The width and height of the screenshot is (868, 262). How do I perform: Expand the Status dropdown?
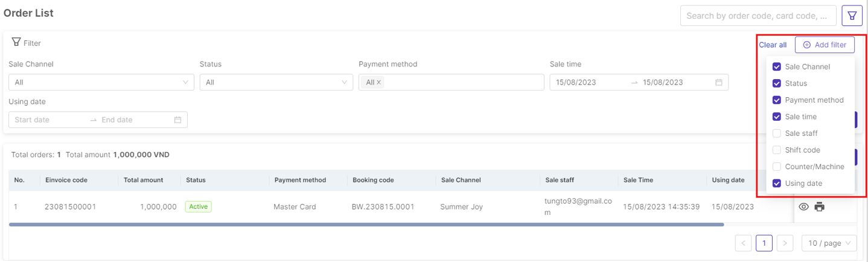pos(276,83)
